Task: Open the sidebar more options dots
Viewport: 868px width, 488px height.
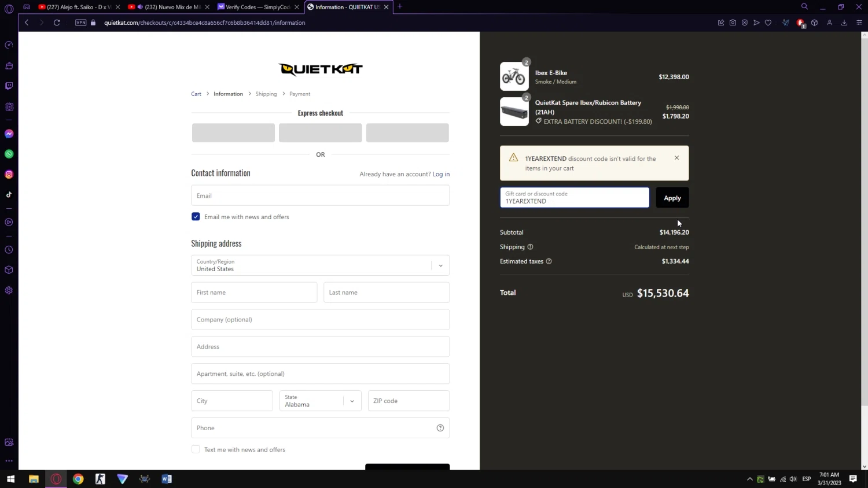Action: pos(9,461)
